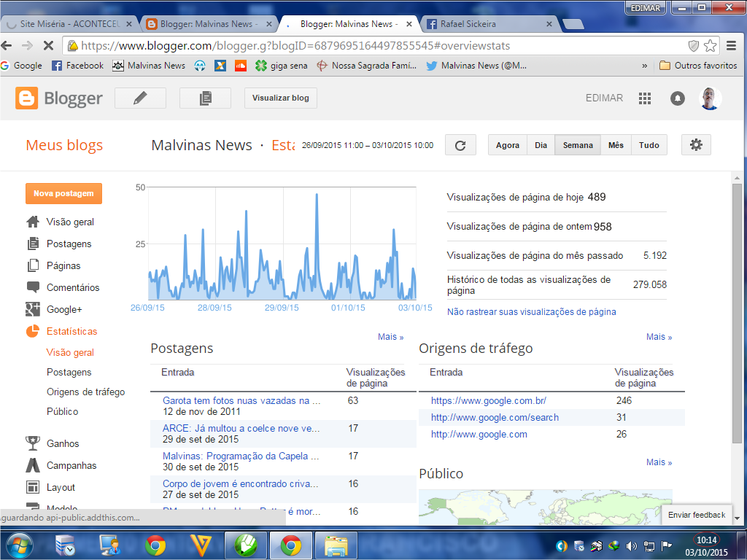Image resolution: width=747 pixels, height=560 pixels.
Task: Open Origens de tráfego submenu item
Action: [x=86, y=392]
